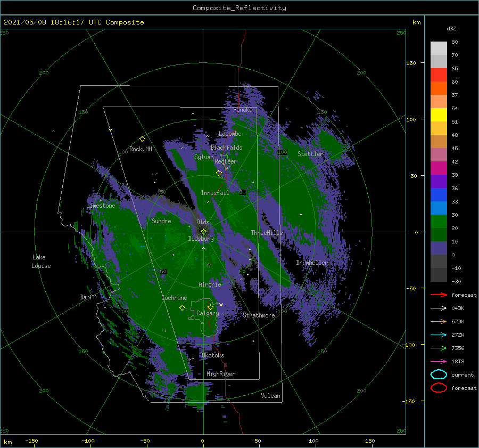Screen dimensions: 479x448
Task: Click the cyan current ellipse icon
Action: (439, 374)
